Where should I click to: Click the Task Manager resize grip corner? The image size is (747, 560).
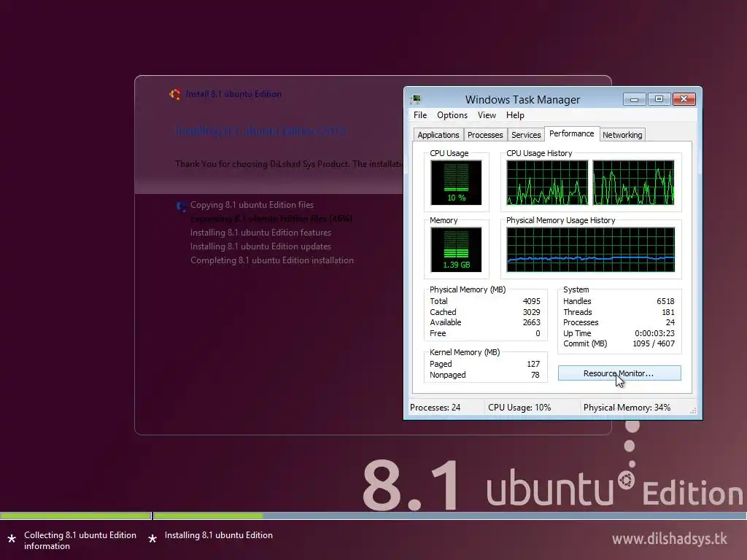pyautogui.click(x=693, y=411)
